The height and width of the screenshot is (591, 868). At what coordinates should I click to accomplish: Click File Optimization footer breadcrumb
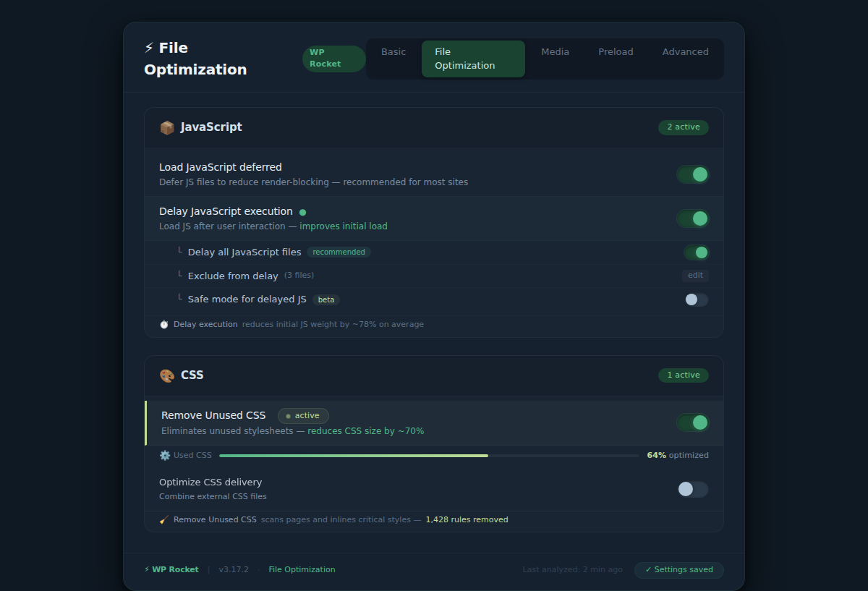pyautogui.click(x=302, y=570)
